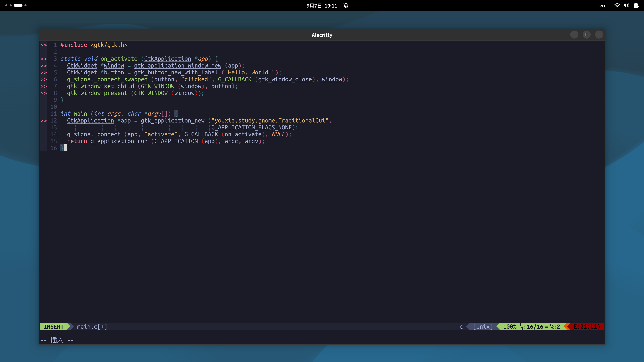The height and width of the screenshot is (362, 644).
Task: Click the volume speaker icon
Action: click(x=626, y=6)
